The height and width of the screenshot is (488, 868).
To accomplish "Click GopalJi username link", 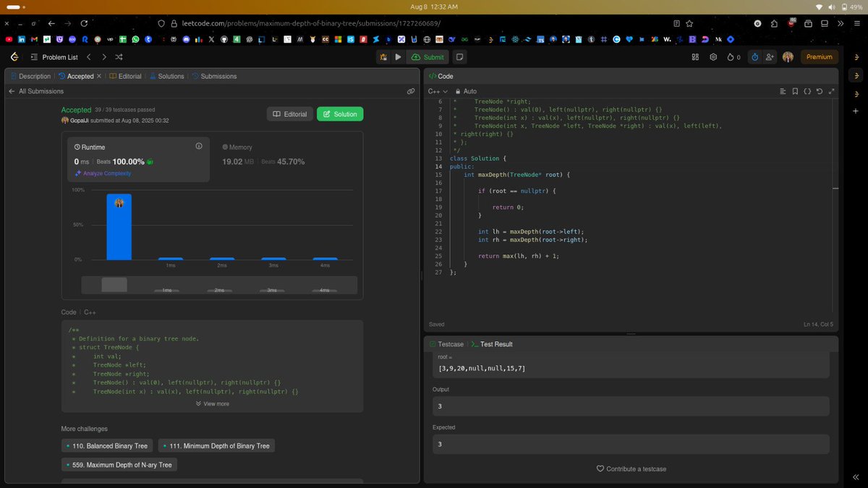I will click(80, 120).
